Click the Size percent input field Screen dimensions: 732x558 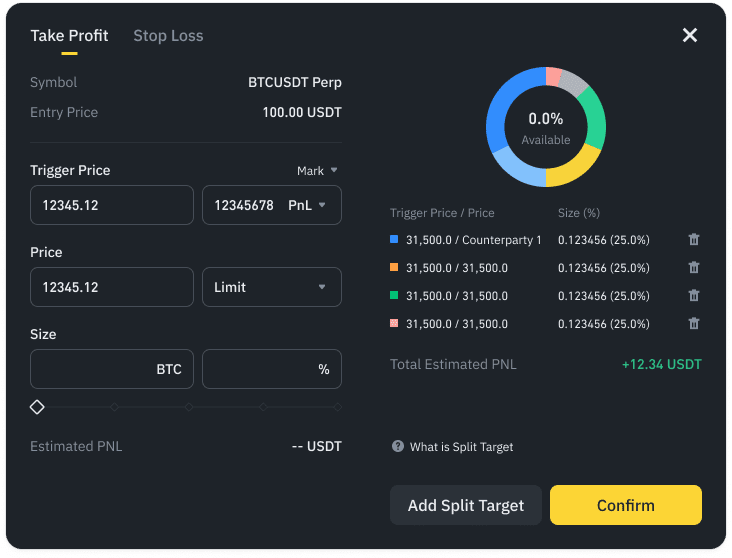[x=272, y=369]
